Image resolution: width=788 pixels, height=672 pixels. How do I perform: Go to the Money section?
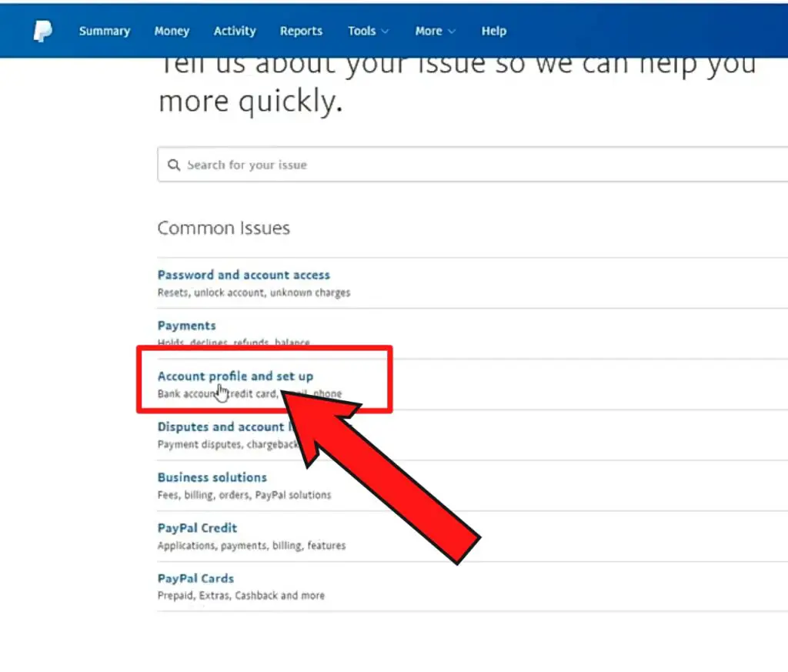[x=172, y=31]
